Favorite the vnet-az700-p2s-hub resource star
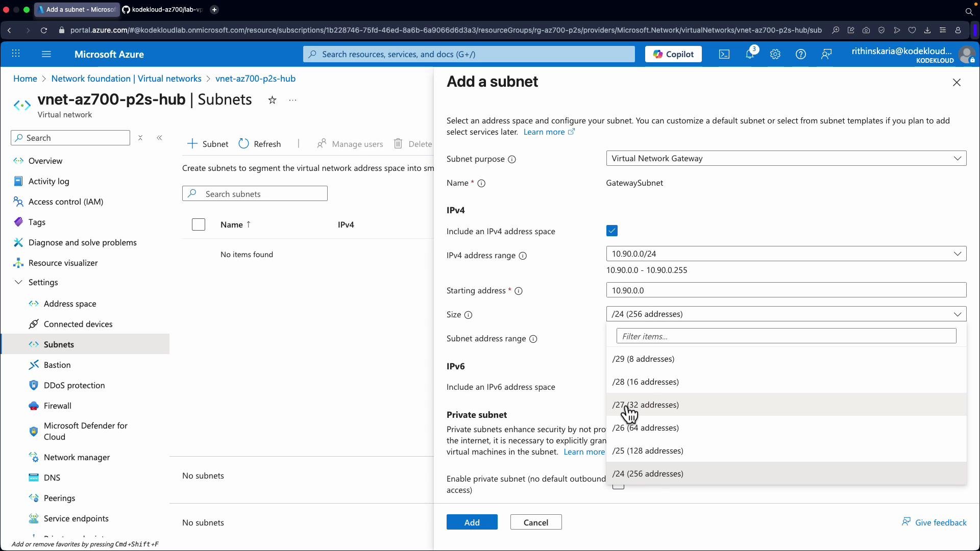Viewport: 980px width, 551px height. (272, 100)
